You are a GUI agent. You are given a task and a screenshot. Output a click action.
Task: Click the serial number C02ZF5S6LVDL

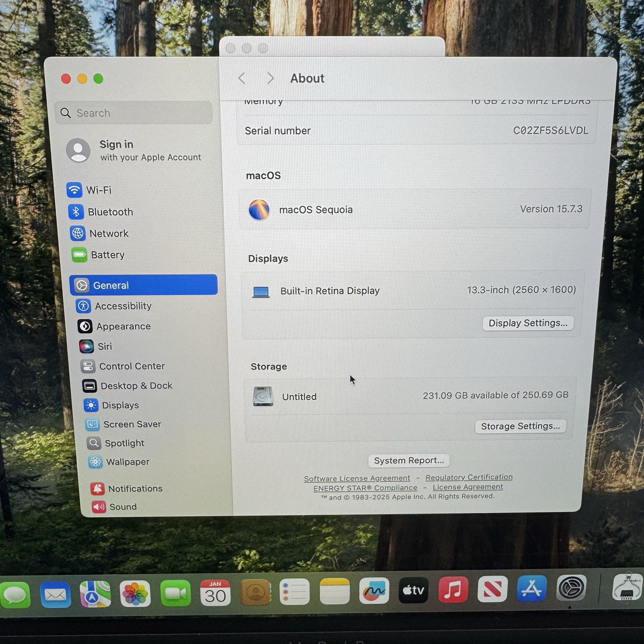click(x=551, y=130)
